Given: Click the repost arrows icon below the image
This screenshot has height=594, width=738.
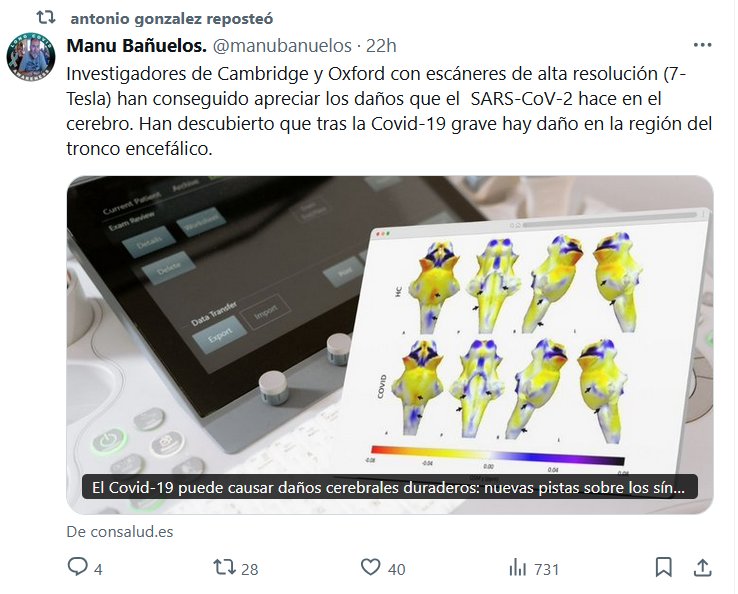Looking at the screenshot, I should click(225, 567).
